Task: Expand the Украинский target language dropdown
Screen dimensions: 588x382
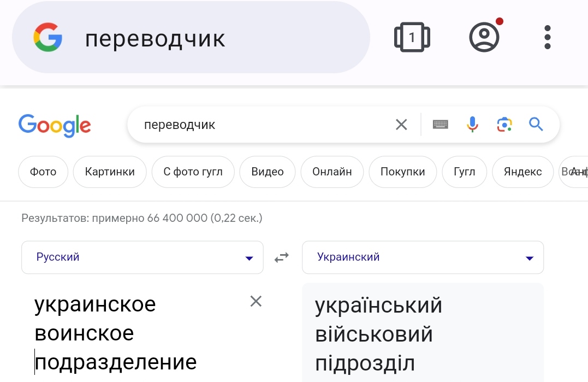Action: [423, 257]
